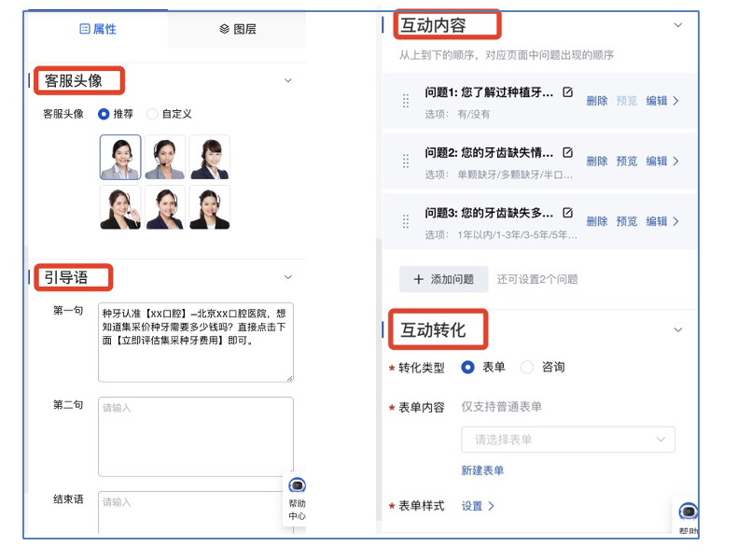737x560 pixels.
Task: Choose 咨询 as the conversion type
Action: point(527,368)
